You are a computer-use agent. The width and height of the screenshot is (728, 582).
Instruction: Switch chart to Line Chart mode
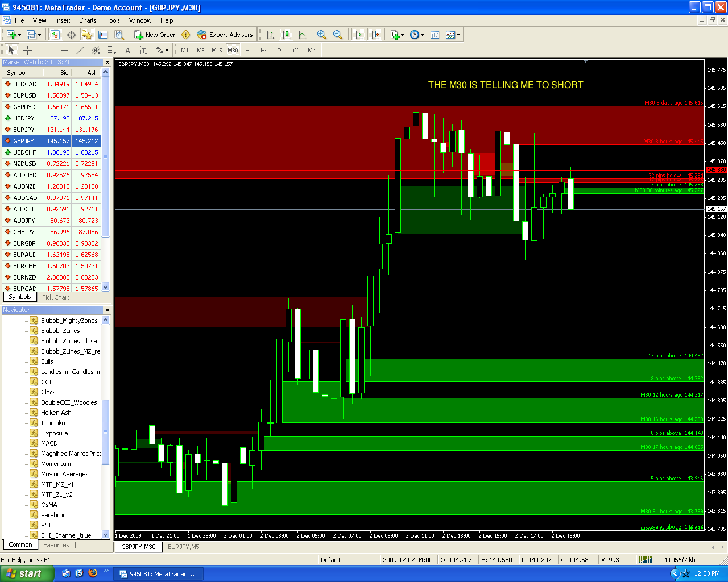[302, 35]
